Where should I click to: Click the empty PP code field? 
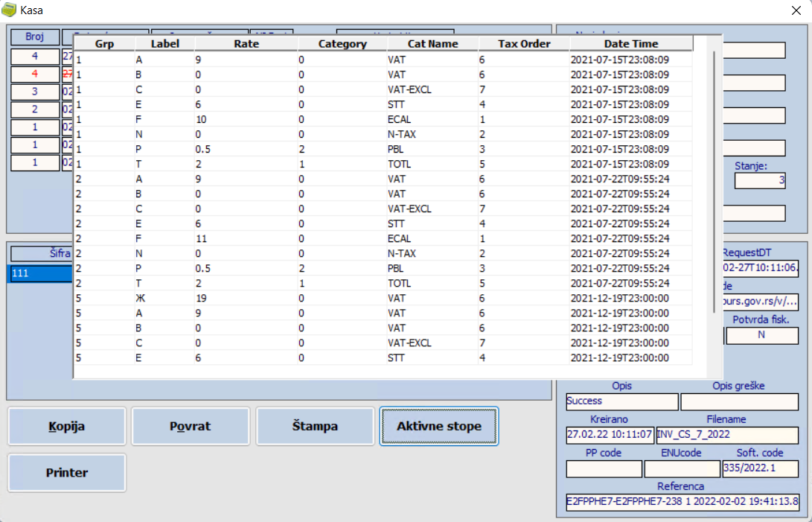coord(604,468)
